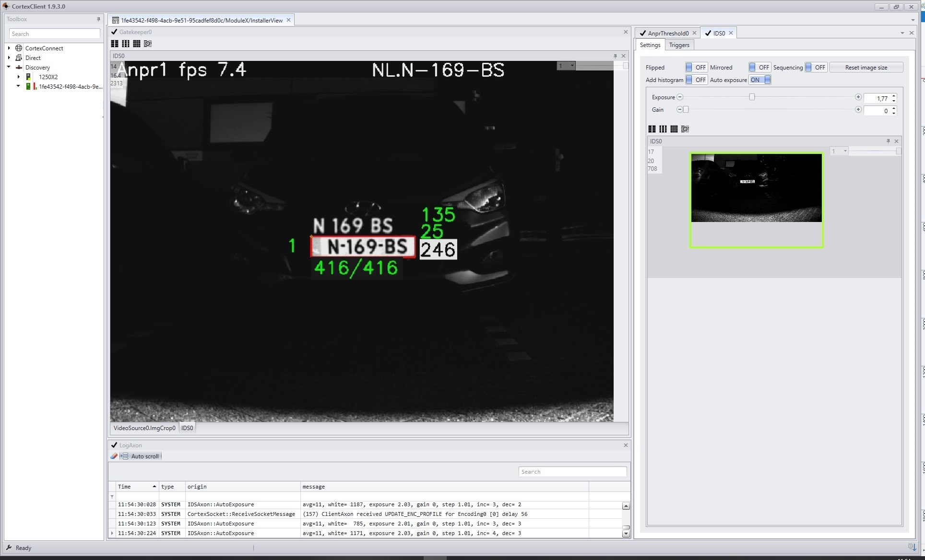Adjust the Gain slider handle
The image size is (925, 560).
point(686,110)
